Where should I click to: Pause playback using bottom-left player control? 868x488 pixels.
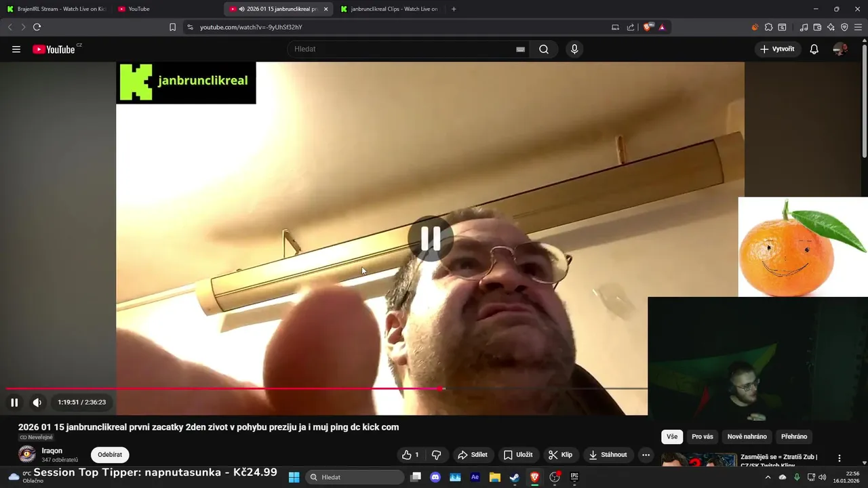[14, 403]
